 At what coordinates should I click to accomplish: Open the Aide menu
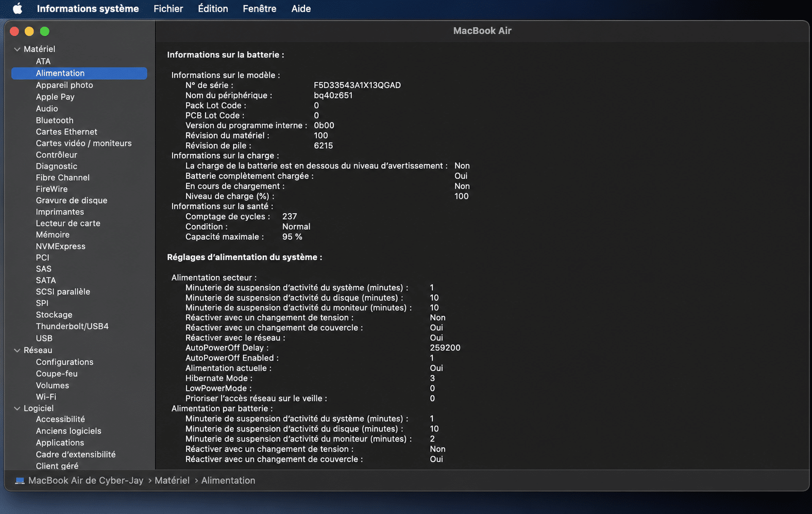[x=301, y=9]
